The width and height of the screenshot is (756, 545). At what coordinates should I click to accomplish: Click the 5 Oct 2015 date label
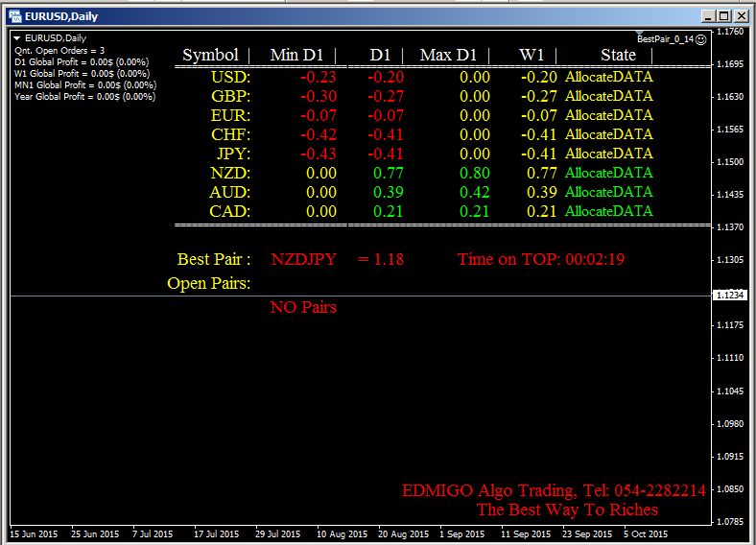pyautogui.click(x=646, y=533)
